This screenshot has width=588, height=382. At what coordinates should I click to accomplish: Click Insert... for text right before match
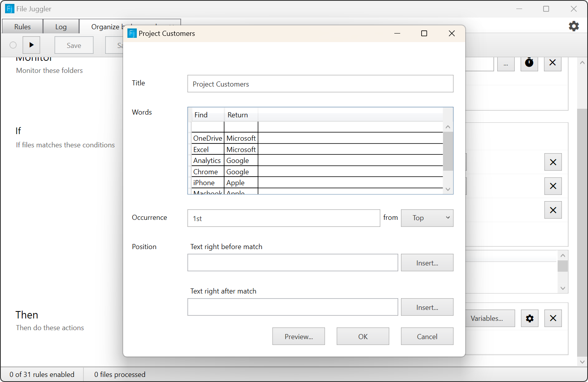pos(427,263)
